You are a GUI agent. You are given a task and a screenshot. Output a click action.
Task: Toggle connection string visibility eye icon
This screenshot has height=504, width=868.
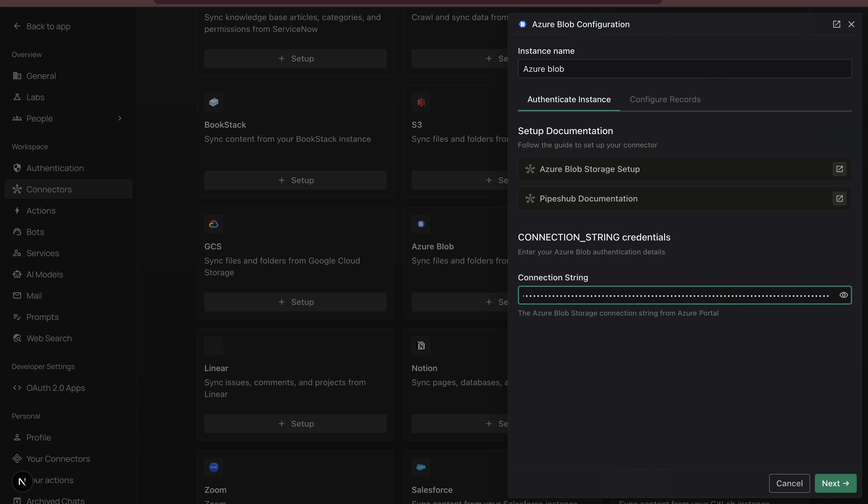[x=843, y=295]
